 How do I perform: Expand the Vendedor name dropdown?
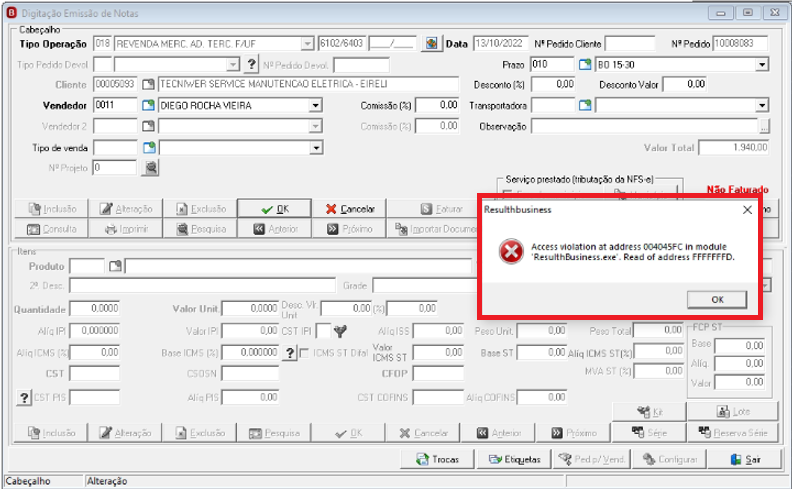[316, 106]
